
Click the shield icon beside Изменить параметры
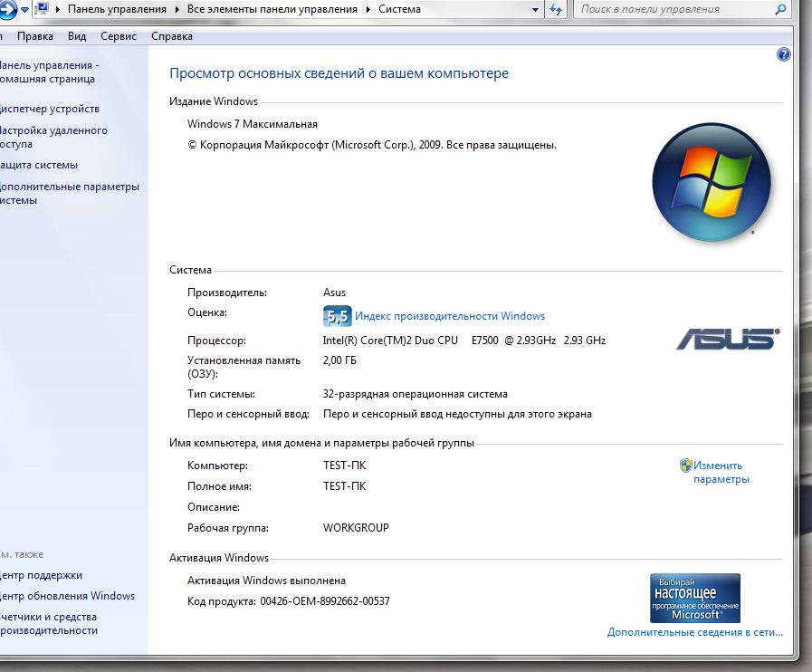(x=685, y=466)
